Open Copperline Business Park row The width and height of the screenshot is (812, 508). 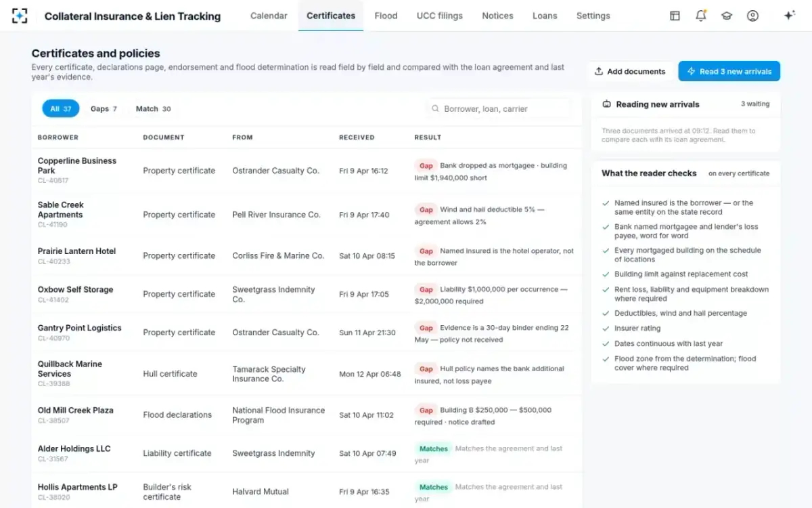coord(307,171)
